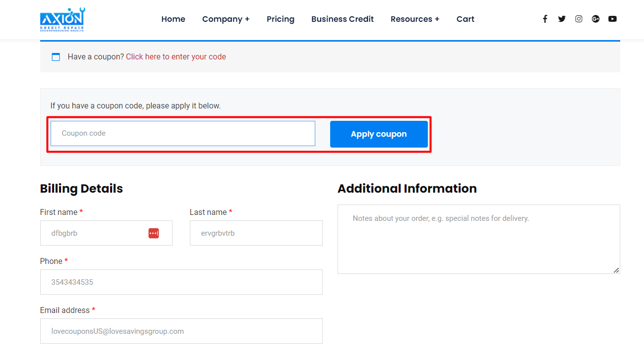The width and height of the screenshot is (644, 363).
Task: Apply the coupon with Apply coupon button
Action: click(x=379, y=134)
